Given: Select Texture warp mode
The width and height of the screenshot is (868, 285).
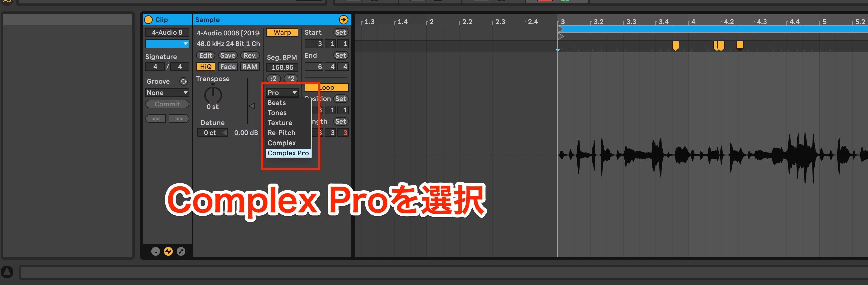Looking at the screenshot, I should tap(288, 123).
